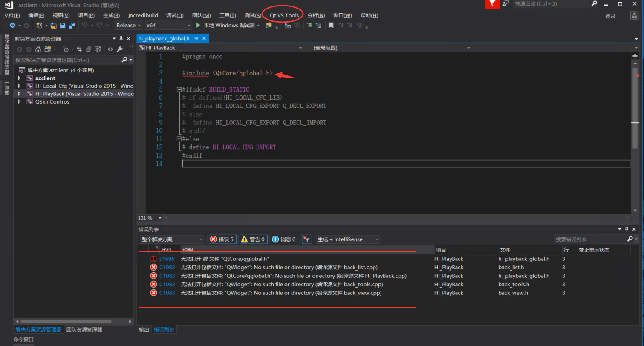The height and width of the screenshot is (346, 644).
Task: Open the 调试(D) debug menu
Action: coord(175,16)
